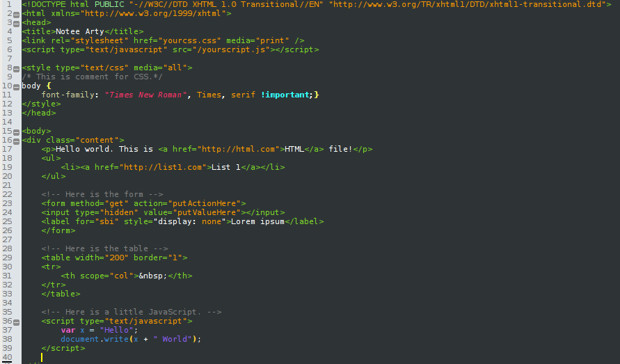This screenshot has width=620, height=364.
Task: Click the closing </head> tag
Action: point(39,113)
